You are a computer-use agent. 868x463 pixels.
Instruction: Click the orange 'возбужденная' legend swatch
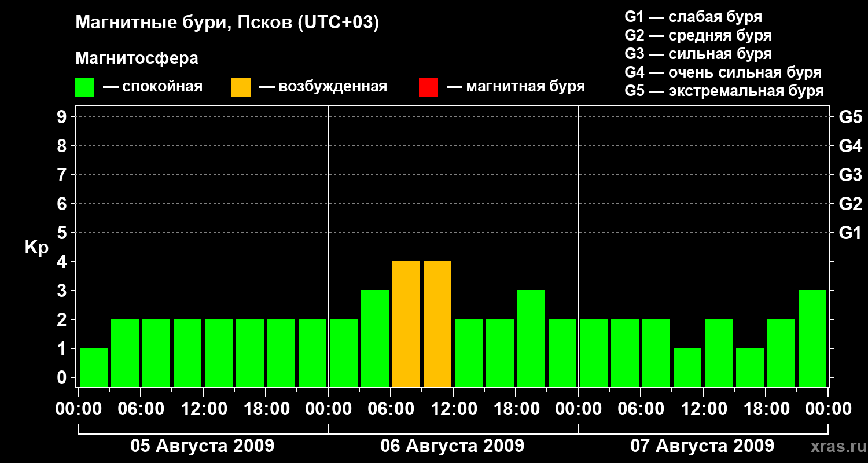point(241,87)
